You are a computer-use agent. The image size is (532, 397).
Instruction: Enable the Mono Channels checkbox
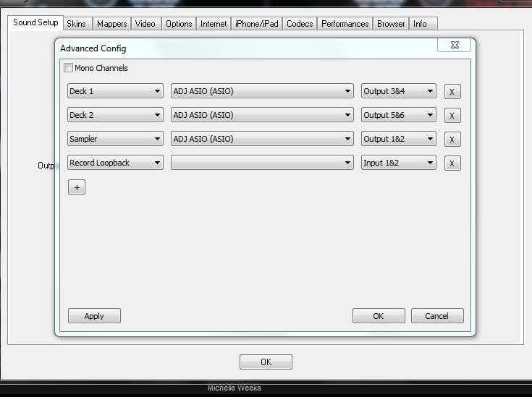click(x=69, y=68)
